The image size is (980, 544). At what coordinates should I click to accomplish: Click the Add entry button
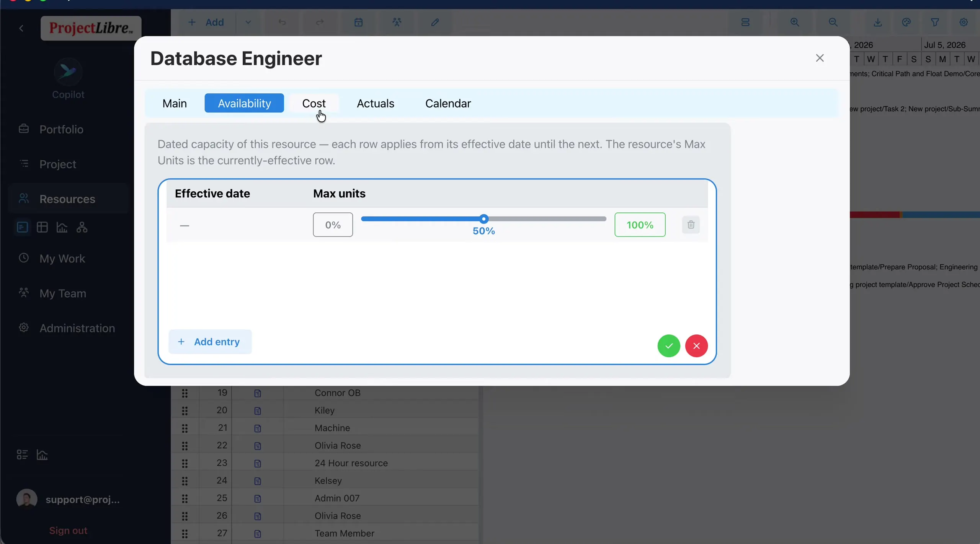pyautogui.click(x=210, y=342)
